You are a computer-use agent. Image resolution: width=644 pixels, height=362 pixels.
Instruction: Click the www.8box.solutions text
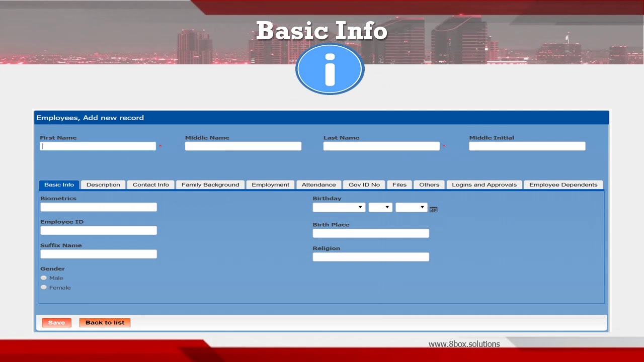click(x=464, y=344)
